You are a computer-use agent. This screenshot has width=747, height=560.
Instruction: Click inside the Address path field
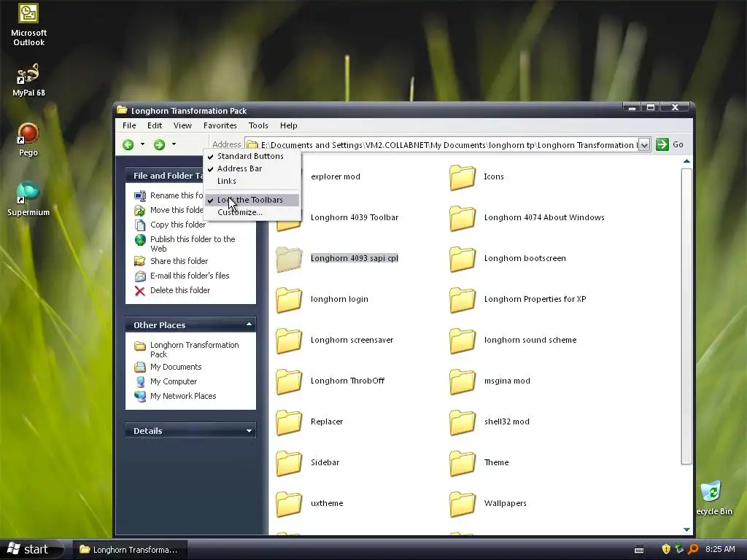pos(447,145)
